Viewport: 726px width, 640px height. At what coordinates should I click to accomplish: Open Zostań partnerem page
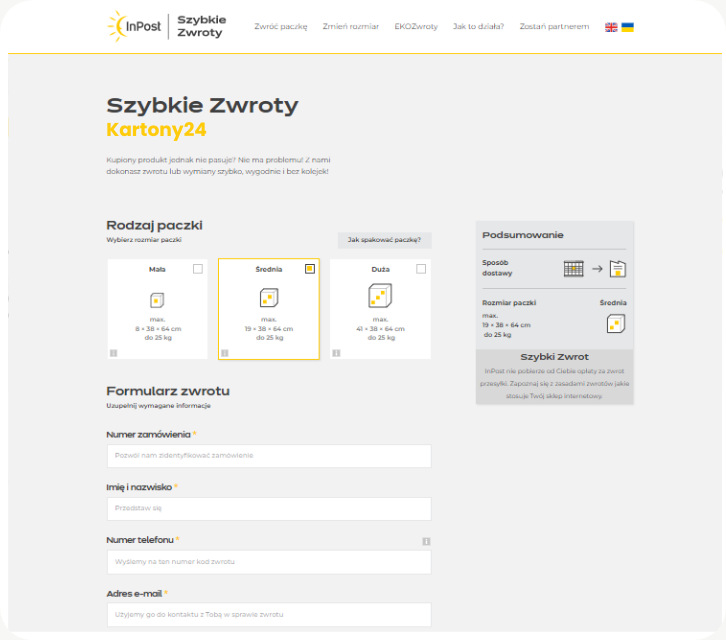click(554, 26)
